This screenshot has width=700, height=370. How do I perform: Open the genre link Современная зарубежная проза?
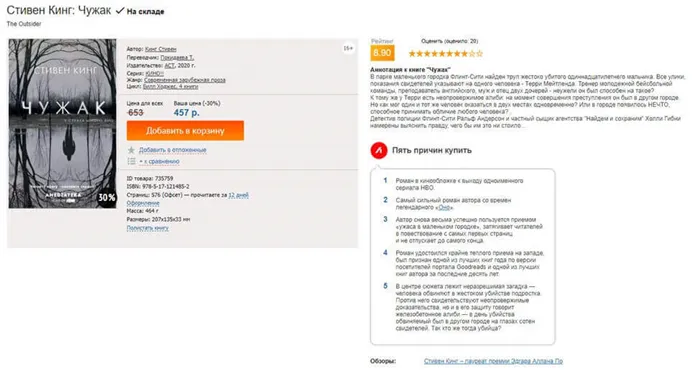(185, 80)
